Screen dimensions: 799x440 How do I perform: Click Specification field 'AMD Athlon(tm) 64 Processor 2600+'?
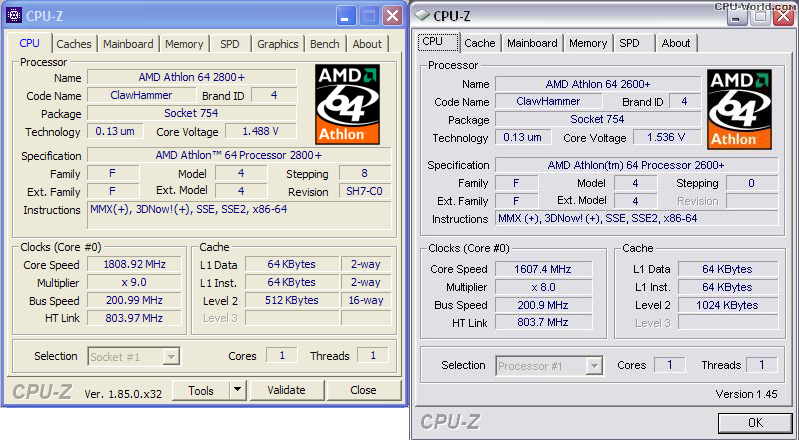(636, 165)
